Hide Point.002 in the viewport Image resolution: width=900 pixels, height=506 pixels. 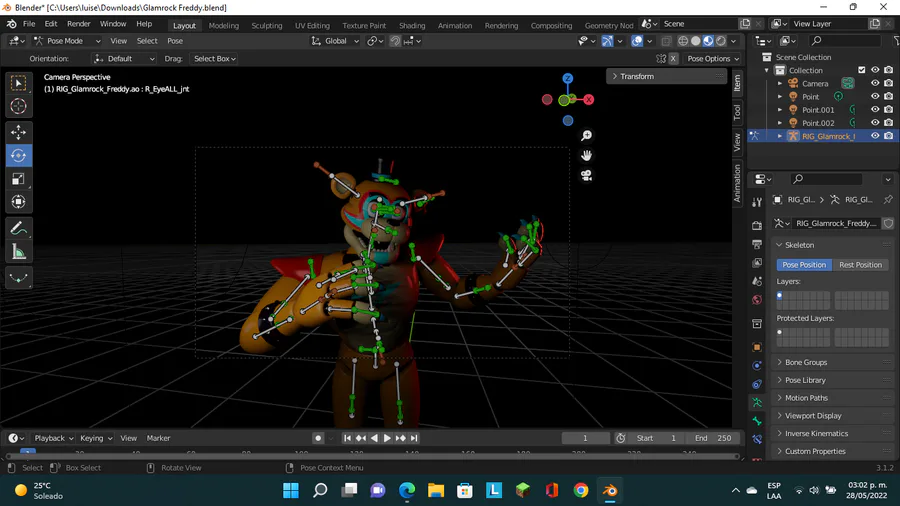(x=875, y=123)
